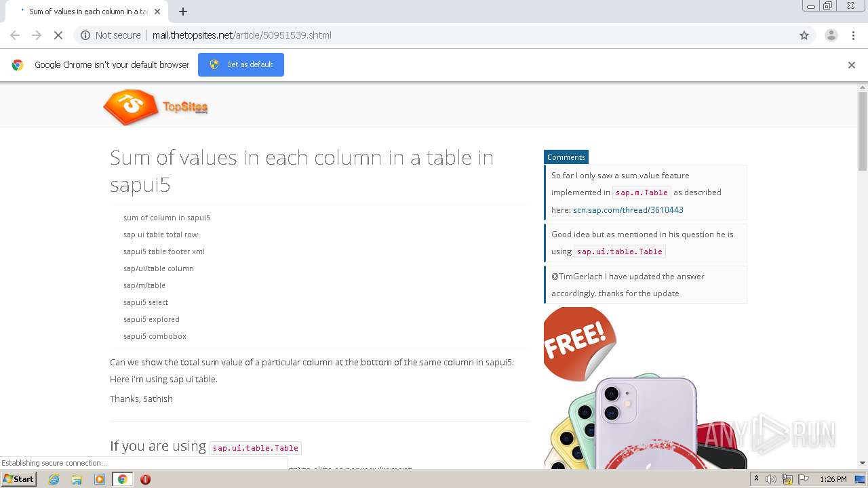Click the article title heading
868x488 pixels.
click(302, 171)
